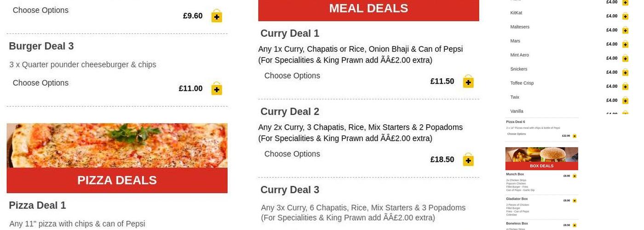The image size is (644, 230).
Task: Select the Meal Deals section header
Action: 368,9
